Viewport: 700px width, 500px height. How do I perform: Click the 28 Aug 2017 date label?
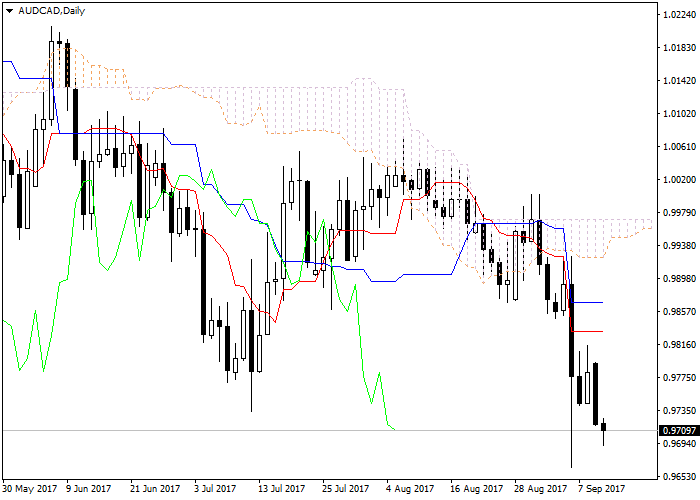tap(540, 489)
